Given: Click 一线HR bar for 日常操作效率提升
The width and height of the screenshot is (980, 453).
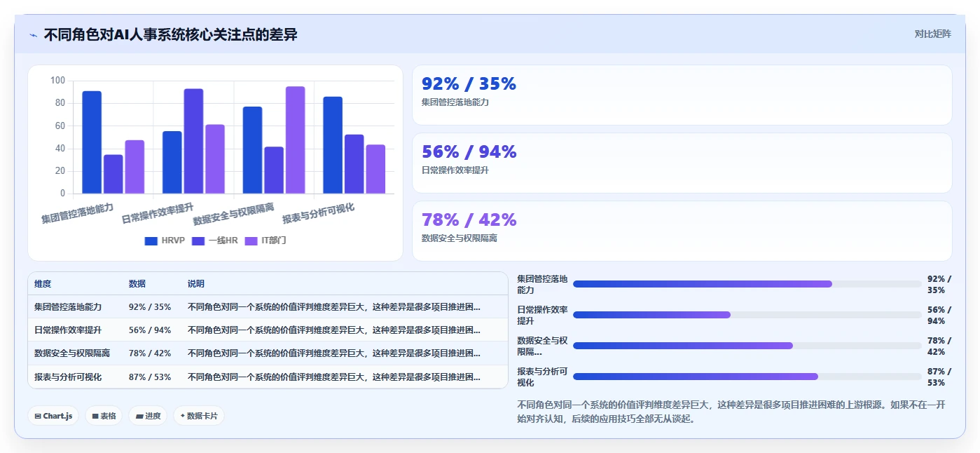Looking at the screenshot, I should (x=193, y=141).
